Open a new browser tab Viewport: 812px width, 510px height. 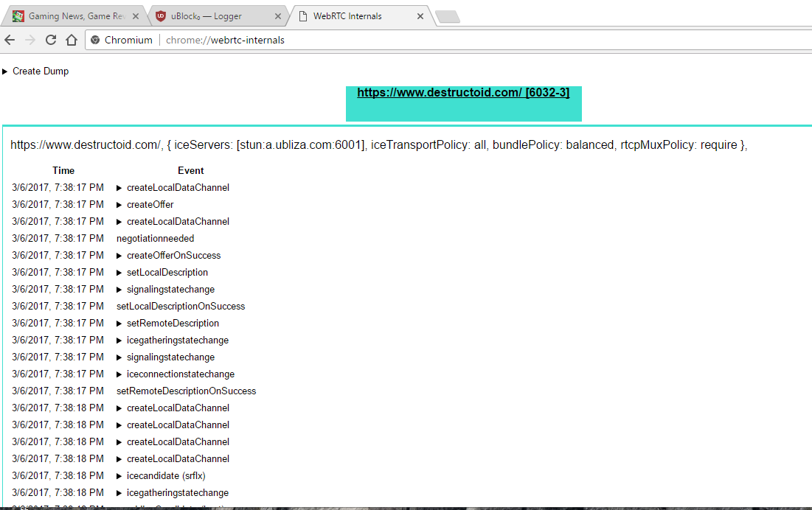tap(447, 15)
